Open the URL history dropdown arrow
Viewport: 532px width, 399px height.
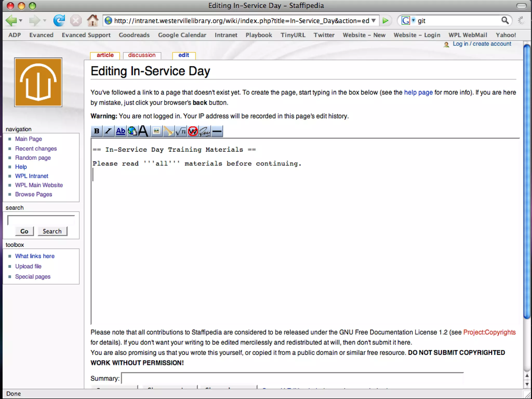(374, 21)
